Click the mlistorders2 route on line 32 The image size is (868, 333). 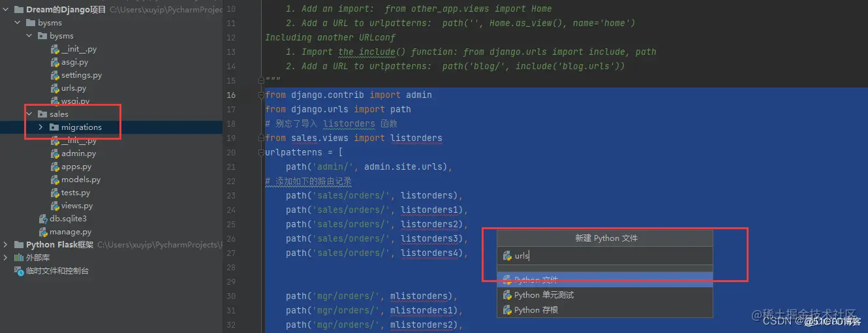tap(375, 325)
